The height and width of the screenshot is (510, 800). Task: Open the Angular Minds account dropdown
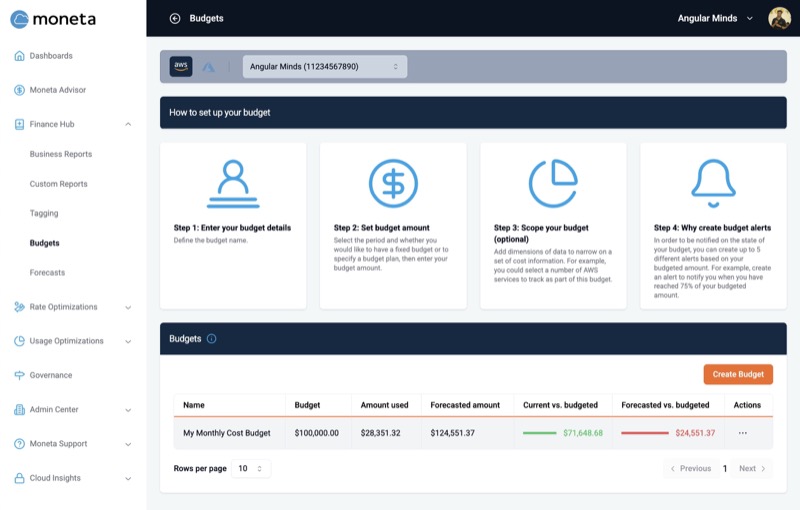324,67
